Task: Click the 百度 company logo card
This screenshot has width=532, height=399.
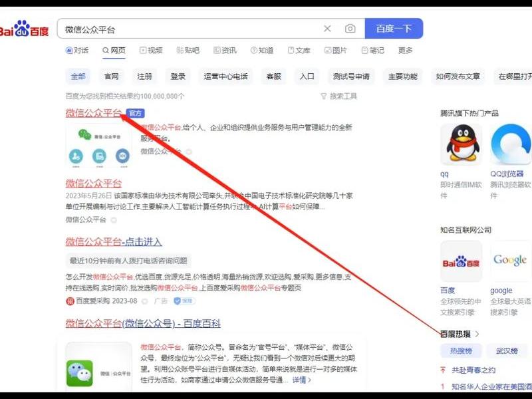Action: [461, 261]
